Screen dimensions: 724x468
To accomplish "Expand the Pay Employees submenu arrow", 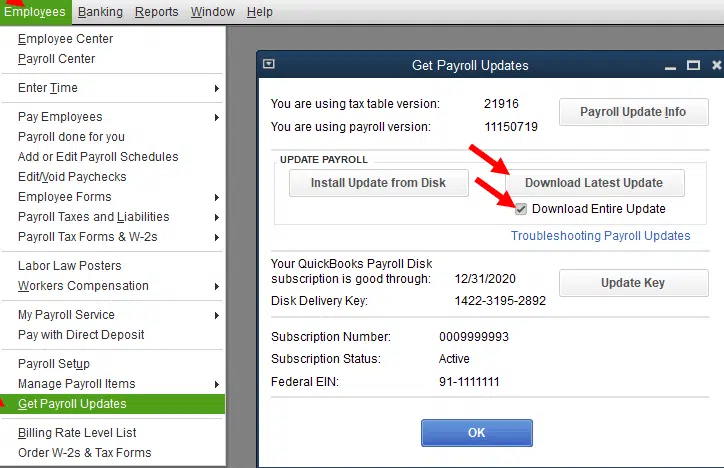I will (x=217, y=117).
